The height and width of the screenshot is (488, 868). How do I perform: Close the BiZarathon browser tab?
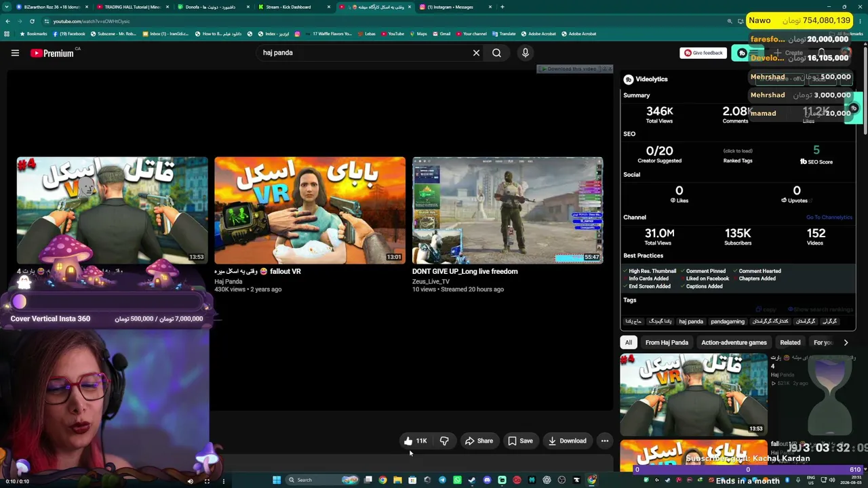87,7
